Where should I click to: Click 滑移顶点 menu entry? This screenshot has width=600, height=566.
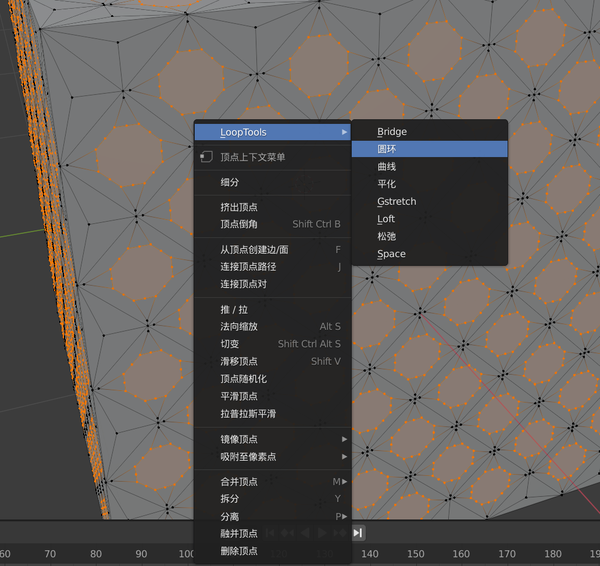pos(272,361)
